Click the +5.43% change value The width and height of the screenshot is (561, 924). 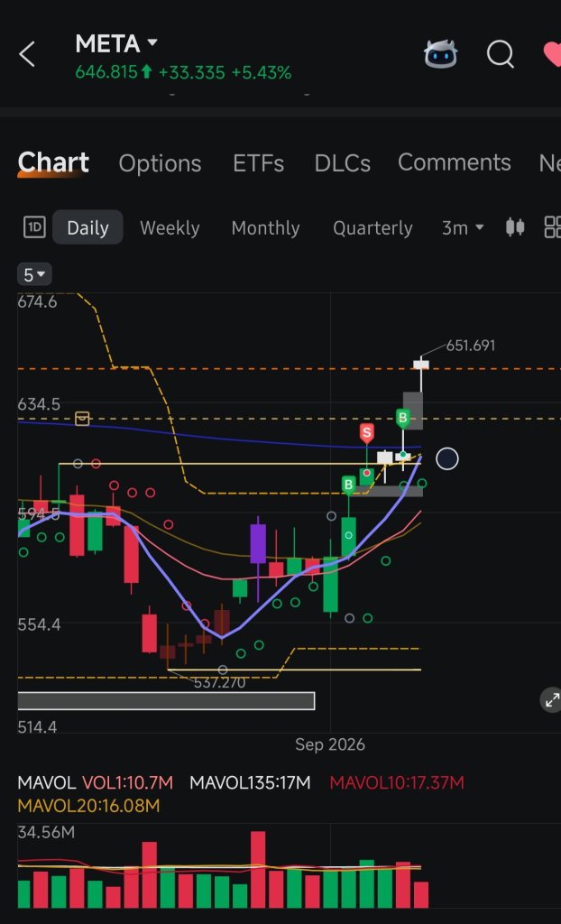pos(261,73)
